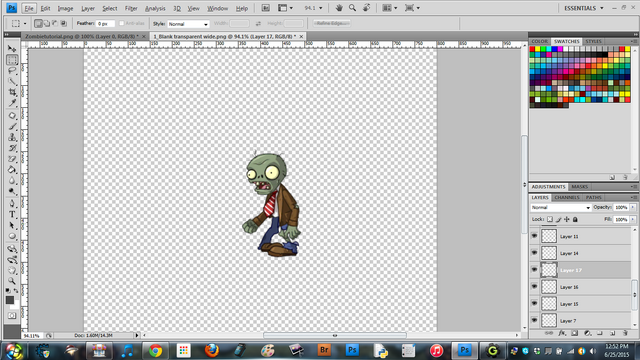
Task: Switch to the Styles panel tab
Action: coord(593,41)
